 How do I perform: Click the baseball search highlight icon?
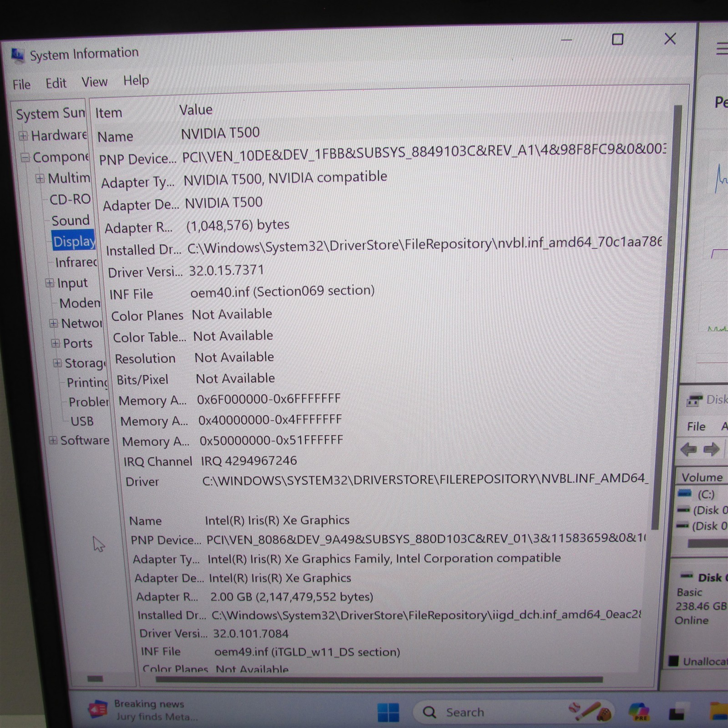point(590,712)
